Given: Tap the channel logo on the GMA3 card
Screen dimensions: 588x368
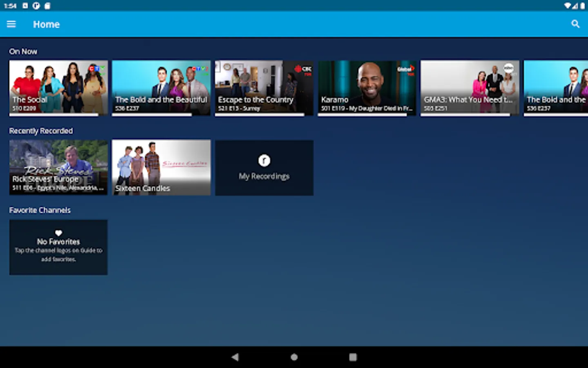Looking at the screenshot, I should [509, 68].
